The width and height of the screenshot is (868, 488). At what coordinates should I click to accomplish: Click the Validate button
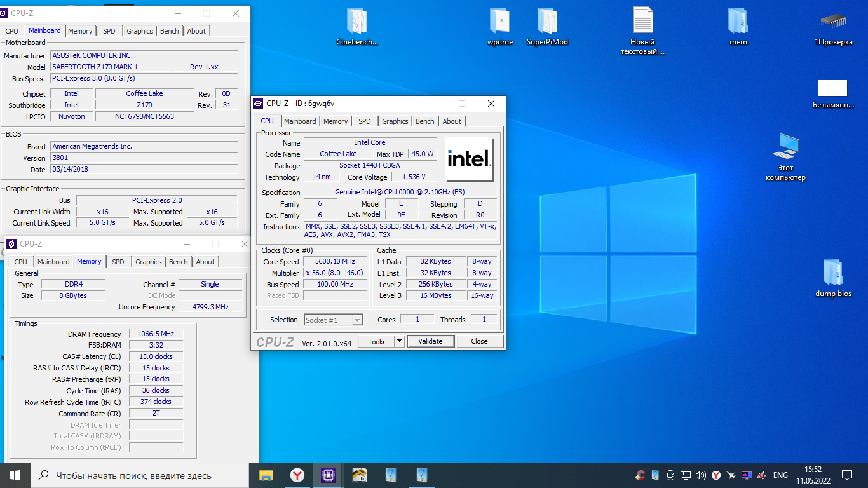(x=430, y=341)
